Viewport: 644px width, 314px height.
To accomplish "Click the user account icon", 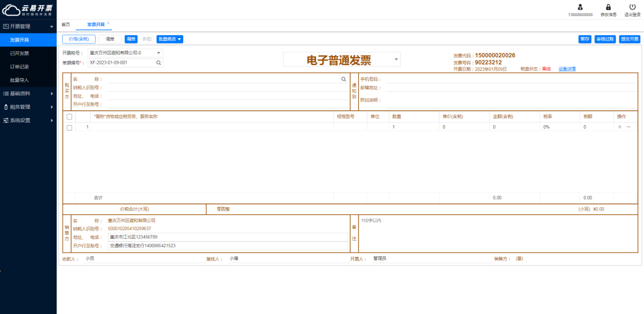I will point(580,7).
